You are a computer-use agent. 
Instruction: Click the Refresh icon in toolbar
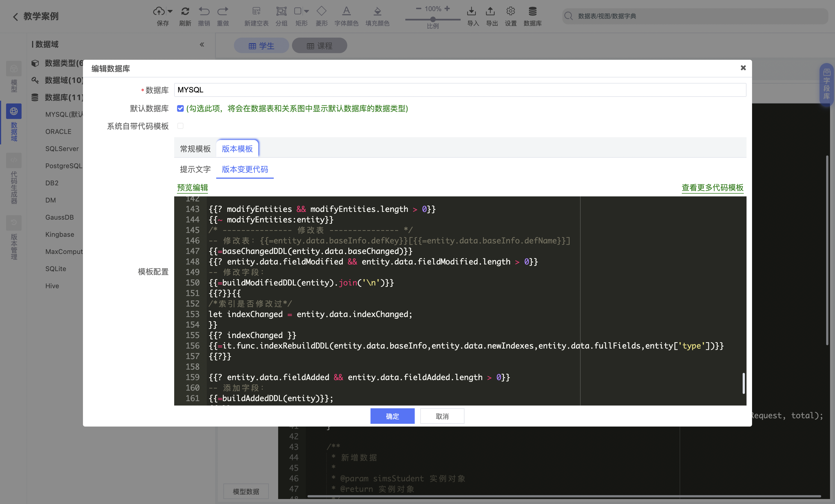(x=185, y=12)
